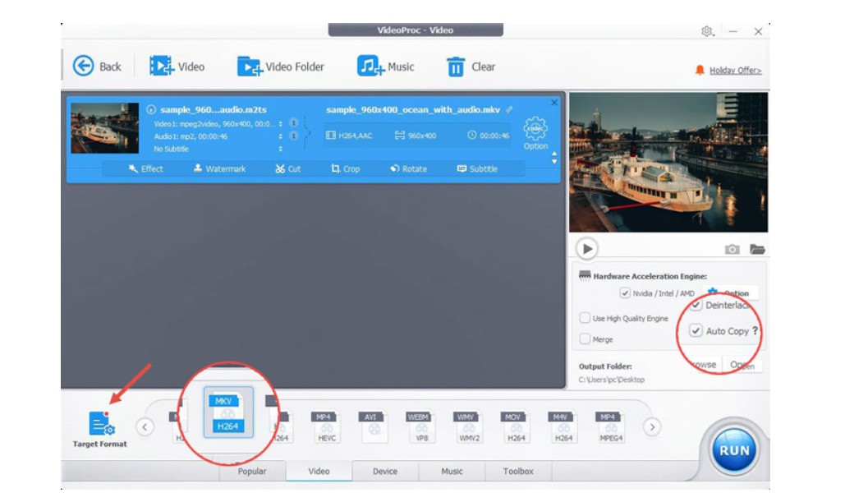Enable Use High Quality Engine

point(585,318)
